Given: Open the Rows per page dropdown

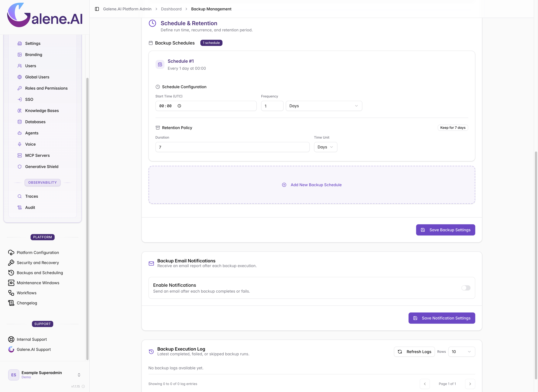Looking at the screenshot, I should coord(462,352).
